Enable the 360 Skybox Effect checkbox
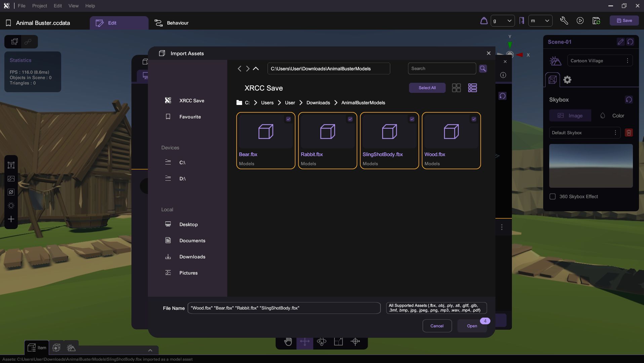This screenshot has height=363, width=644. tap(553, 196)
